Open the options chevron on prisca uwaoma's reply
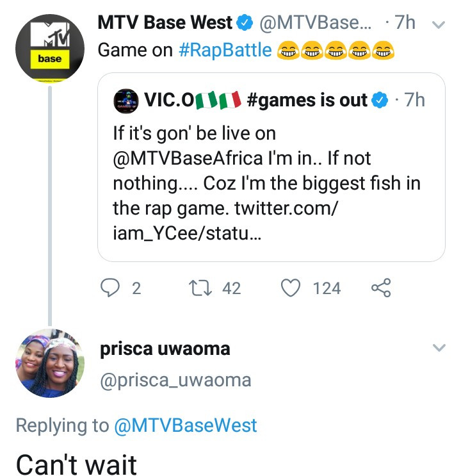Viewport: 461px width, 476px height. click(439, 348)
